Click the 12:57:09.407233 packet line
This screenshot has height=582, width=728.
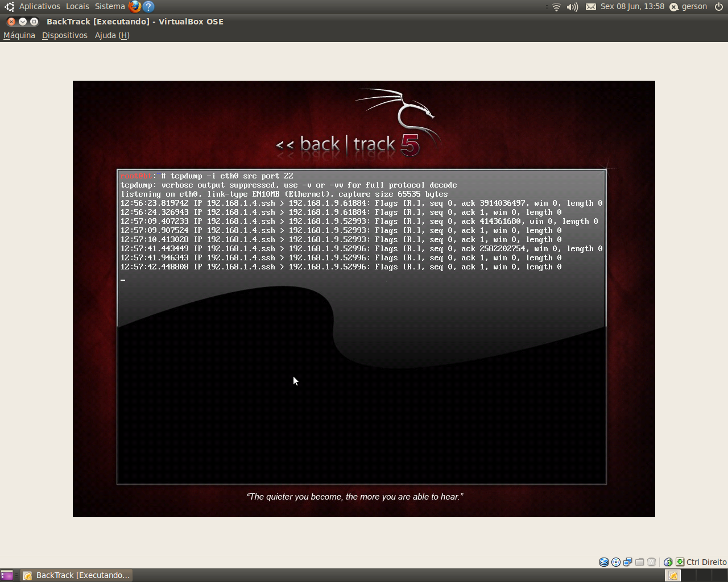359,222
